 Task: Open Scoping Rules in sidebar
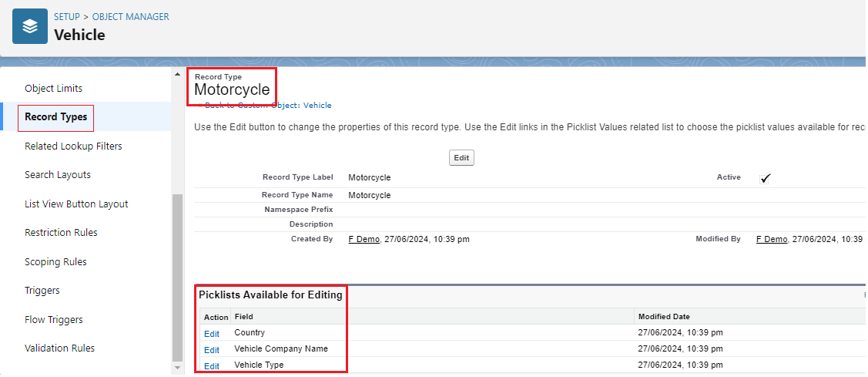click(x=55, y=262)
